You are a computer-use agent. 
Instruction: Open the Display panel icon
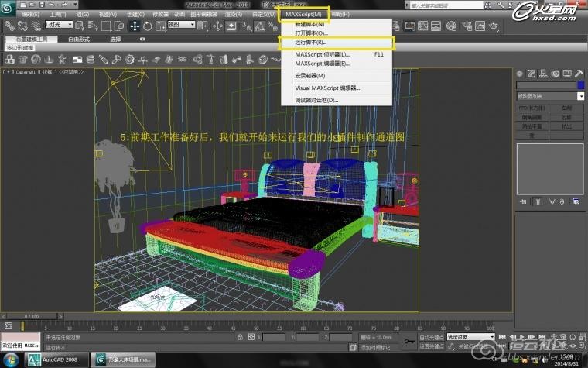click(569, 73)
